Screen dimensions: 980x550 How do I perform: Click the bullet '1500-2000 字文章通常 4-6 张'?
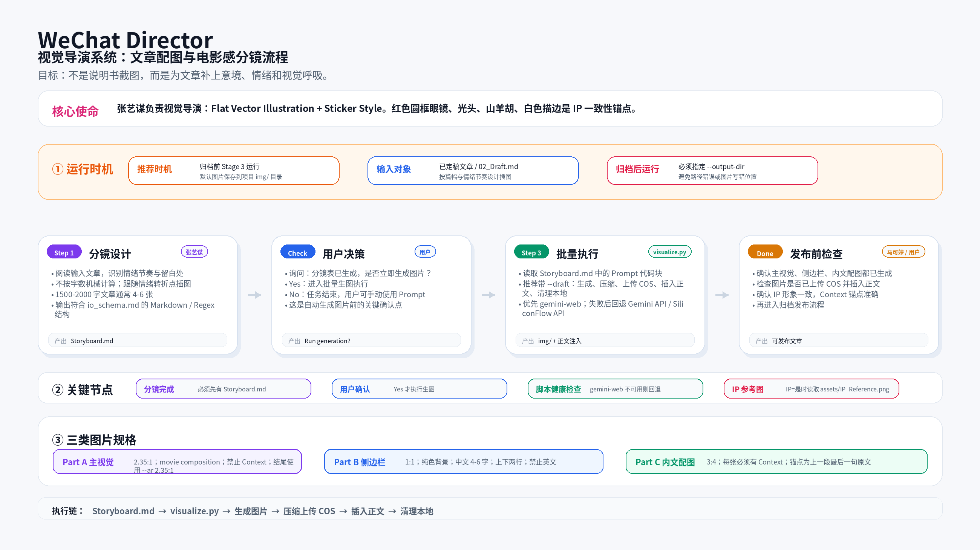pyautogui.click(x=102, y=294)
